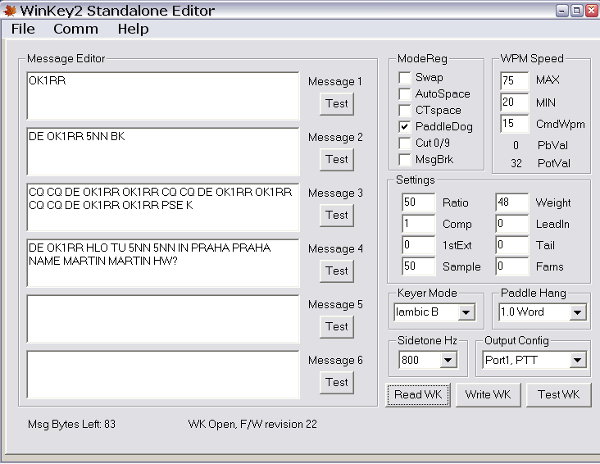The width and height of the screenshot is (600, 464).
Task: Click the Test WK button
Action: point(559,395)
